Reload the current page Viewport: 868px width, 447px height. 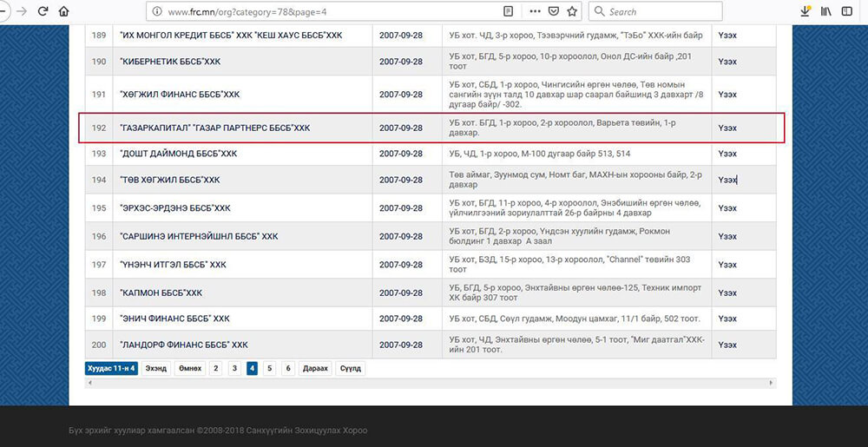(x=42, y=11)
